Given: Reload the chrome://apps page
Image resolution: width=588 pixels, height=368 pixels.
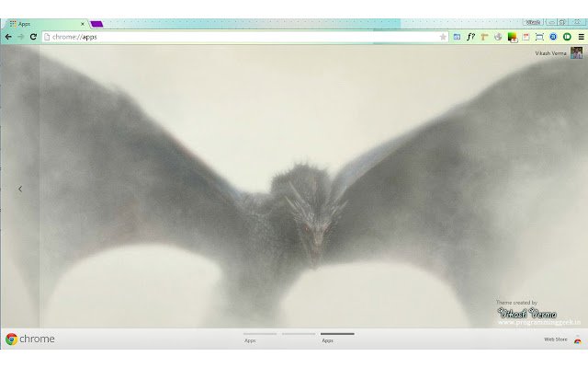Looking at the screenshot, I should pos(33,37).
